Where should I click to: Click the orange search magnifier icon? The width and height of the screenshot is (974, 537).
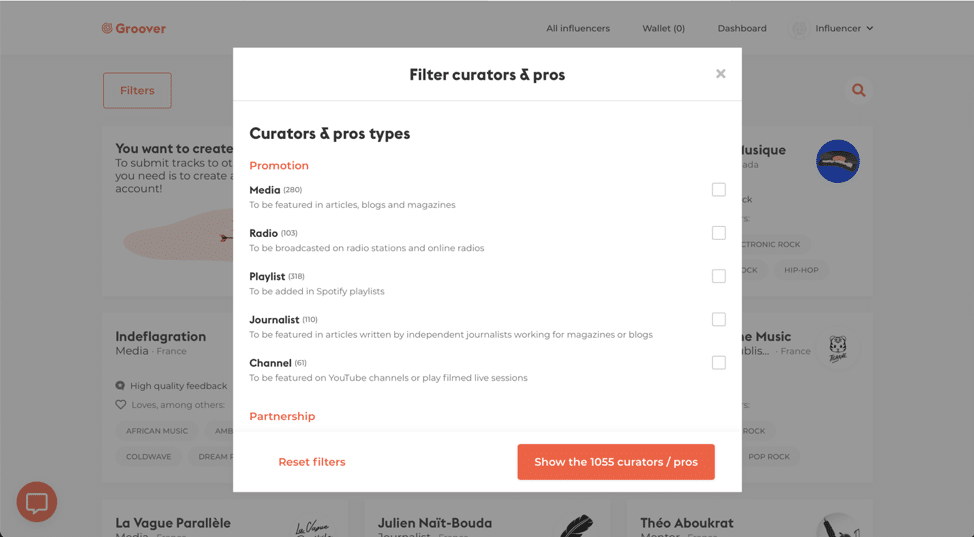click(x=858, y=90)
